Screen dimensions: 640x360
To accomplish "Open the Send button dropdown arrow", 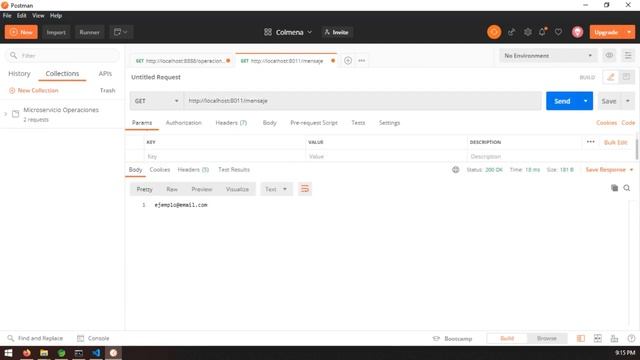I will 586,101.
